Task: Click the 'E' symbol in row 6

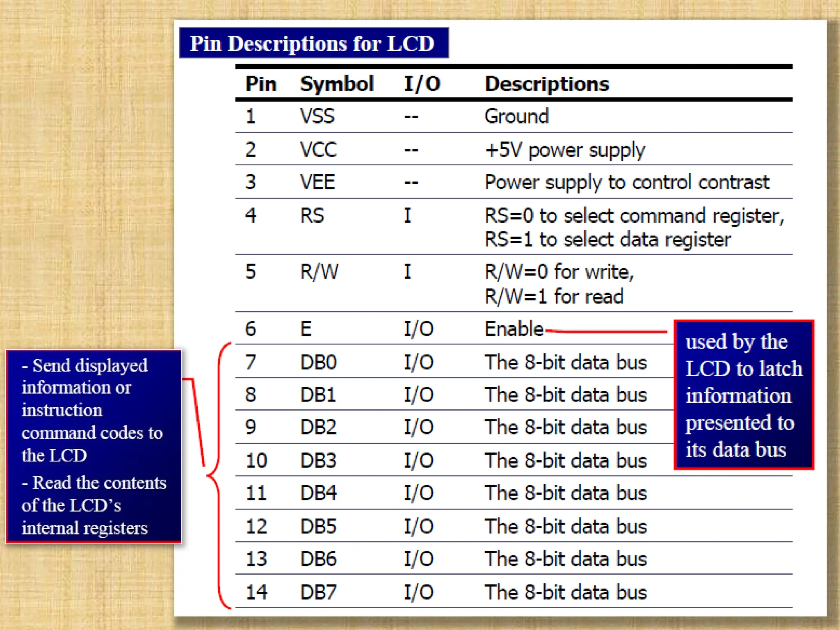Action: [306, 329]
